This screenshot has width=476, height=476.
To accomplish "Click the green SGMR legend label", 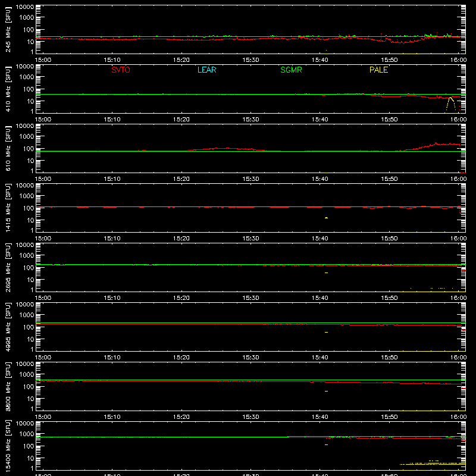I will pyautogui.click(x=291, y=70).
